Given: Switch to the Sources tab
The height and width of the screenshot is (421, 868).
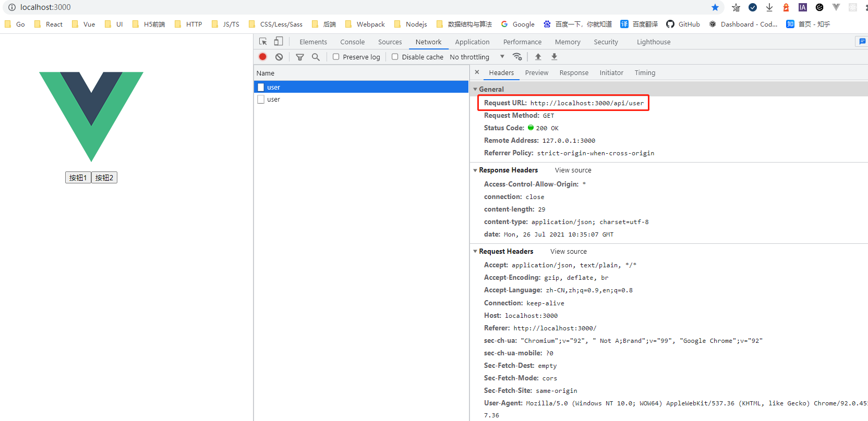Looking at the screenshot, I should tap(390, 42).
